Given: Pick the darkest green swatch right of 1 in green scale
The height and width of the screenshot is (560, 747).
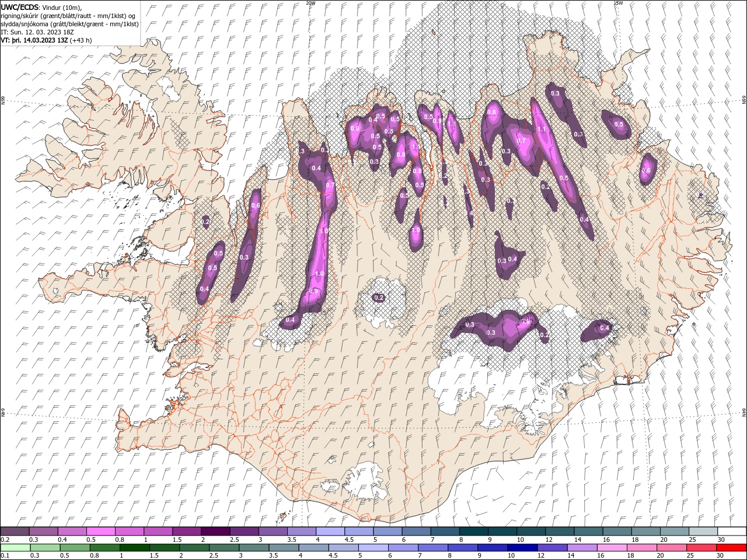Looking at the screenshot, I should pos(134,548).
